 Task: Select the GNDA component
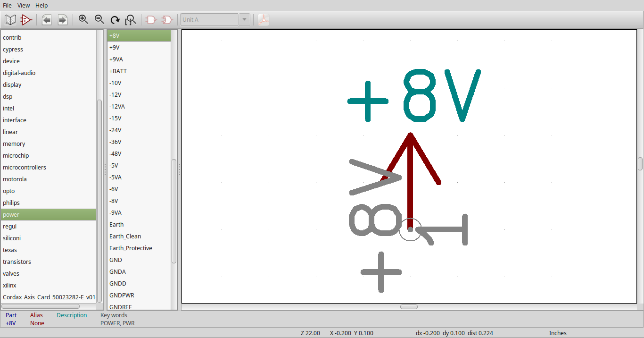click(139, 271)
